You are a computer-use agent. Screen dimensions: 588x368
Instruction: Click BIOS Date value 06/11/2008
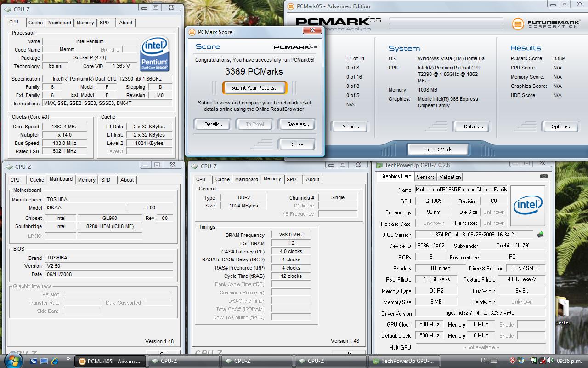point(109,274)
